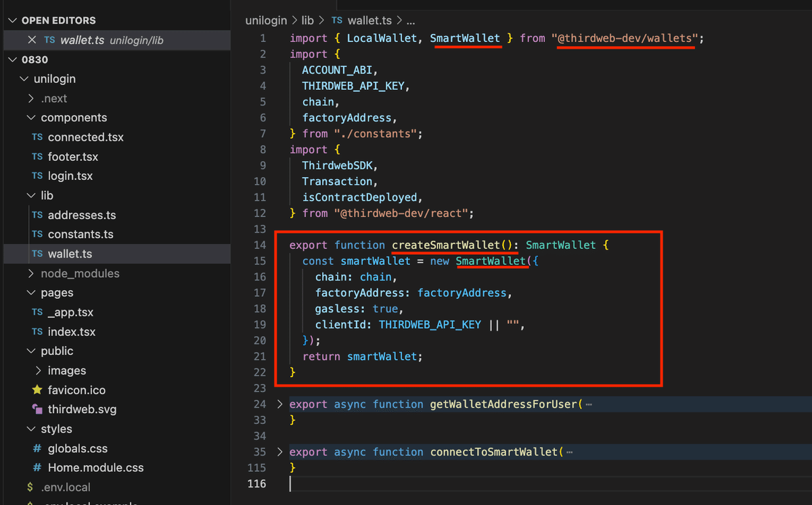Click line number 14 in gutter
The width and height of the screenshot is (812, 505).
[x=260, y=245]
